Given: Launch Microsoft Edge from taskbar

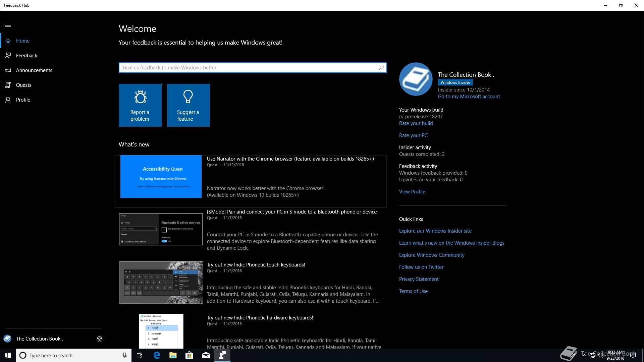Looking at the screenshot, I should click(x=157, y=355).
